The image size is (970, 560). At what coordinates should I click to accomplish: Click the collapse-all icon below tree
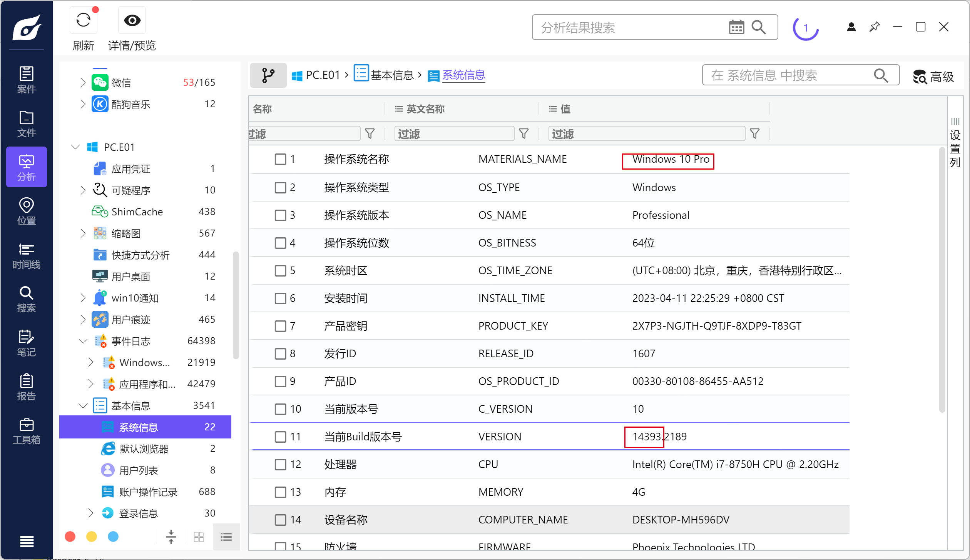(x=171, y=537)
